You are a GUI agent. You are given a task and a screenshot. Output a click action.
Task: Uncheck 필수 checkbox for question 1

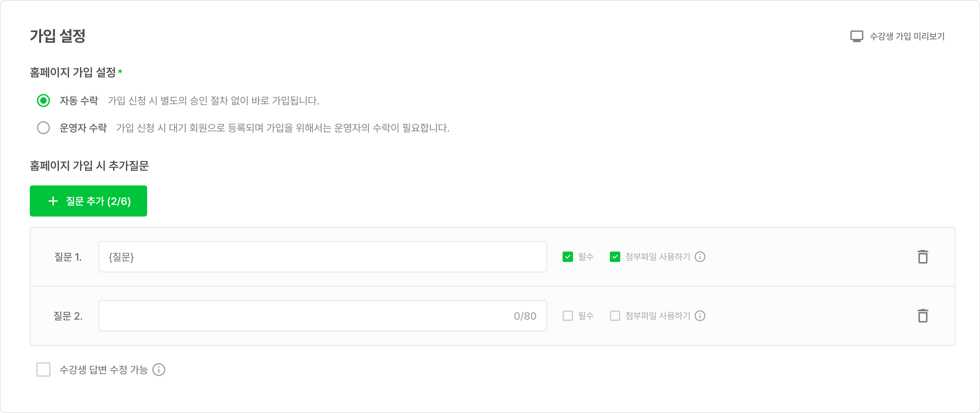click(567, 257)
